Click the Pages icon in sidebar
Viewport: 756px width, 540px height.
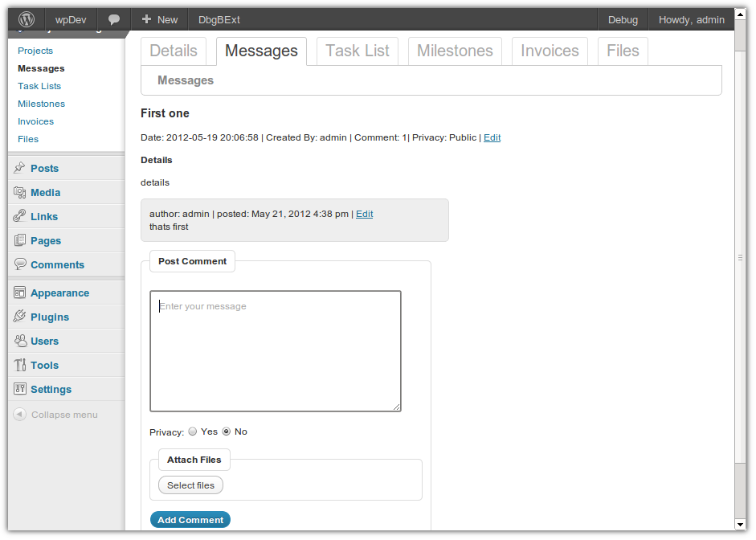coord(20,240)
